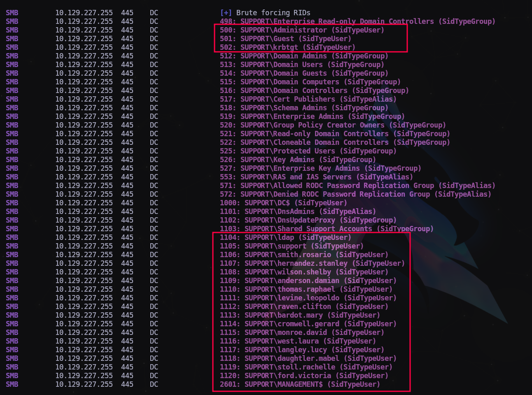Click the SUPPORT\Domain Admins entry
The height and width of the screenshot is (395, 532).
pyautogui.click(x=303, y=56)
